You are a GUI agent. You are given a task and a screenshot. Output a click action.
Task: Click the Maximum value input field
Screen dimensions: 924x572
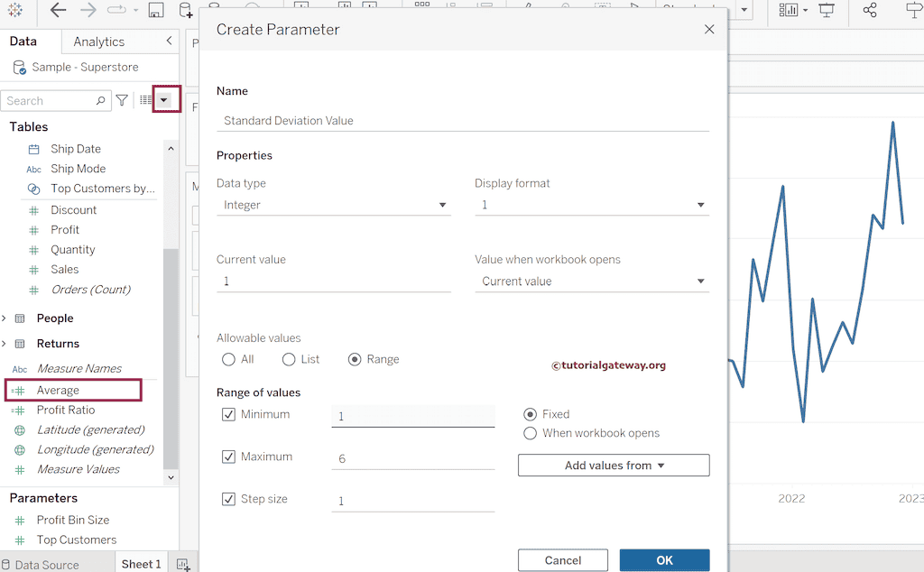412,458
